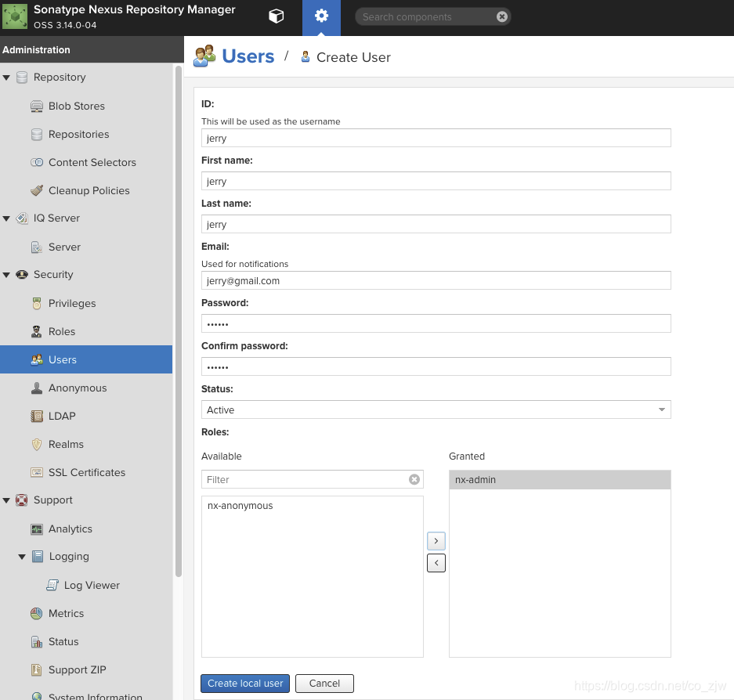Open the Administration gear icon
The image size is (734, 700).
[321, 16]
